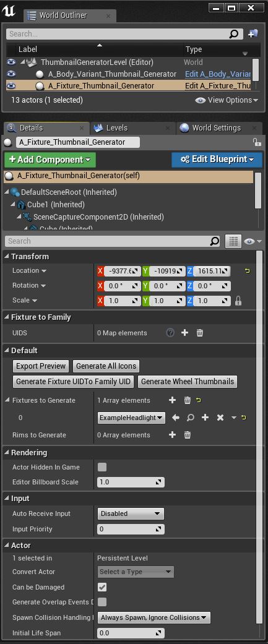Click the add-folder icon in World Outliner
Screen dimensions: 268x644
[x=253, y=33]
